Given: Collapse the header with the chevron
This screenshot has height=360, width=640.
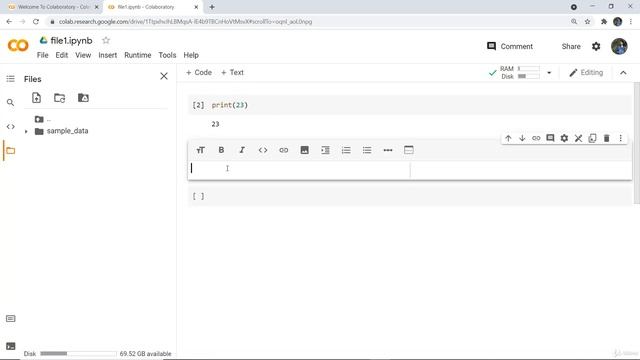Looking at the screenshot, I should (623, 73).
